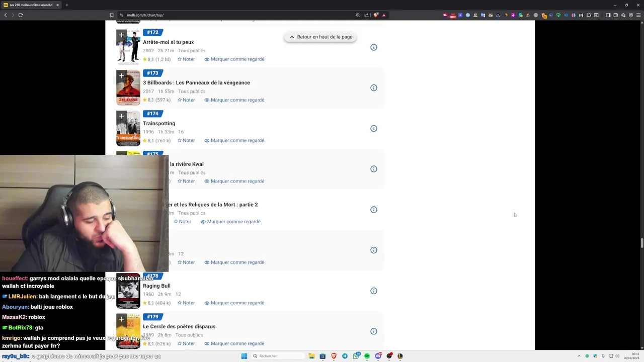This screenshot has height=362, width=644.
Task: Open info for Reliques de la Mort partie 2
Action: [x=374, y=210]
